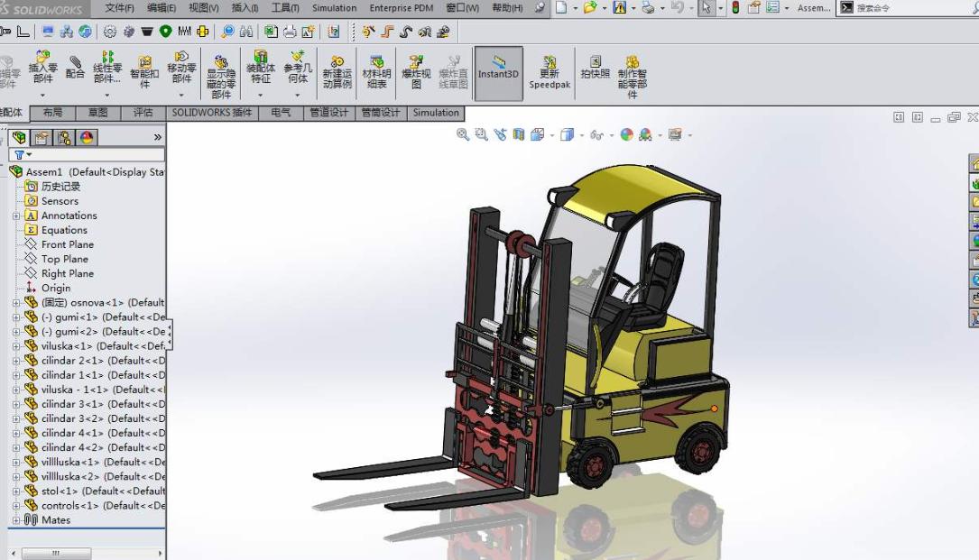Viewport: 979px width, 560px height.
Task: Click the Mate (配合) paperclip tool
Action: (75, 68)
